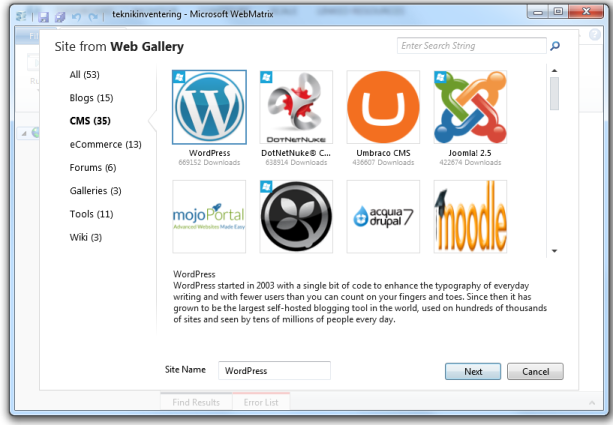The width and height of the screenshot is (613, 425).
Task: Filter by Blogs (15) category
Action: coord(91,98)
